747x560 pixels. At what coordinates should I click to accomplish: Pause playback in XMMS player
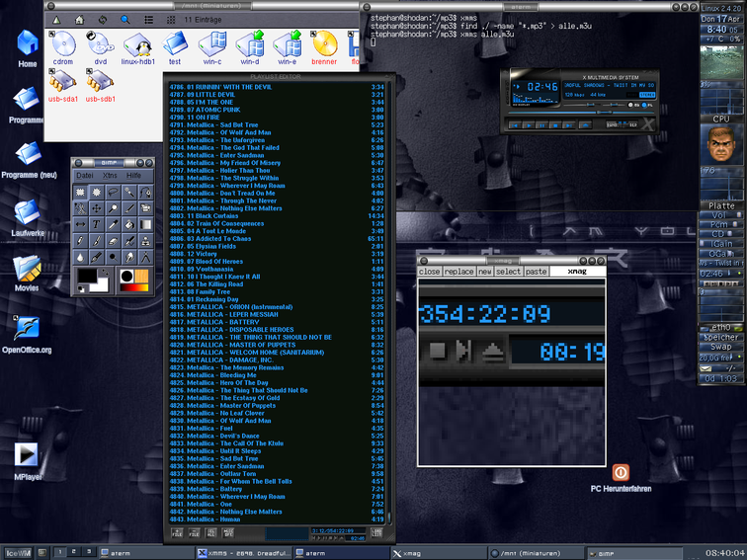(x=542, y=125)
